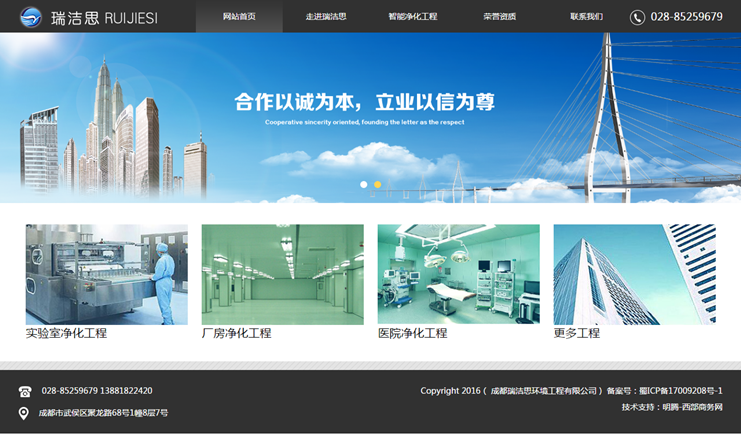The height and width of the screenshot is (434, 741).
Task: Click the 实验室净化工程 thumbnail image
Action: (106, 274)
